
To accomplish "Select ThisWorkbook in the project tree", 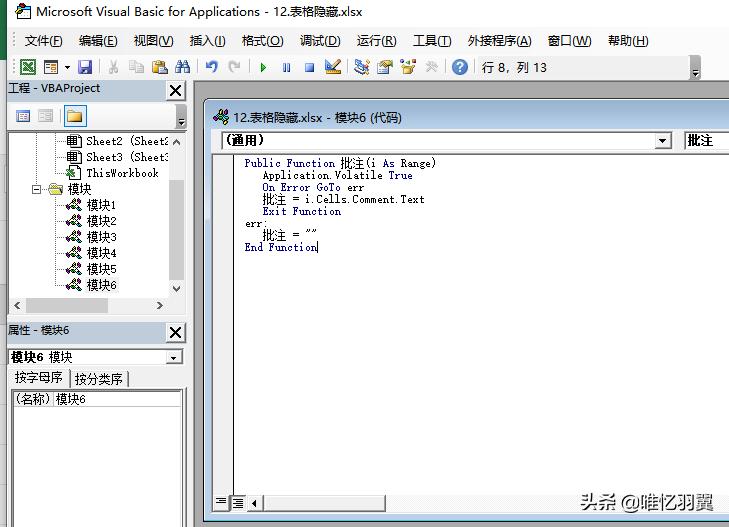I will click(113, 173).
